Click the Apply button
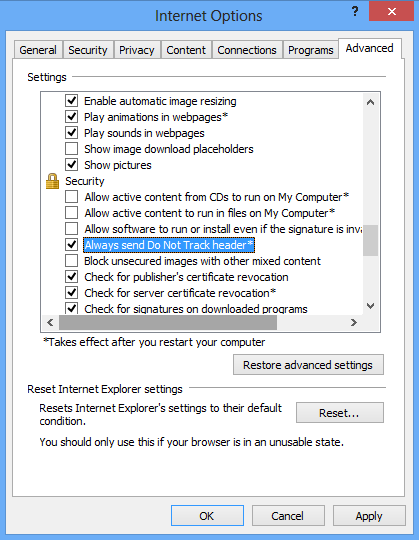This screenshot has width=419, height=540. pyautogui.click(x=369, y=516)
